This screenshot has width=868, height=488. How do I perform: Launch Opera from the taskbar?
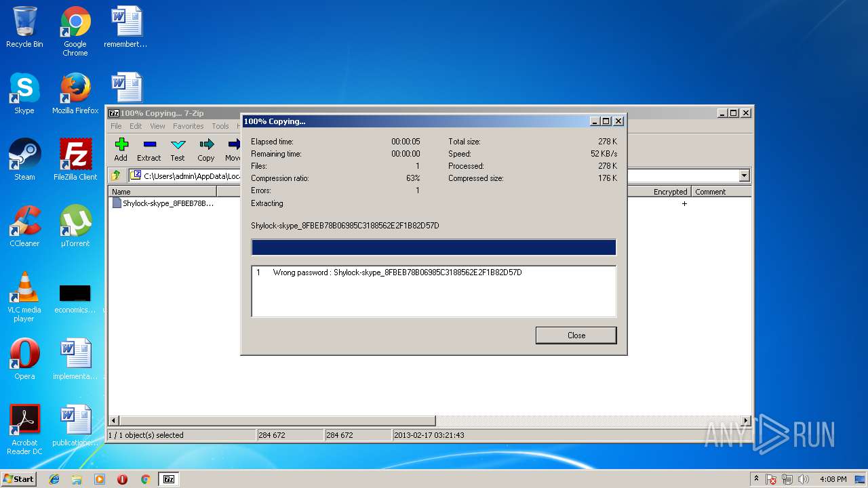point(122,479)
